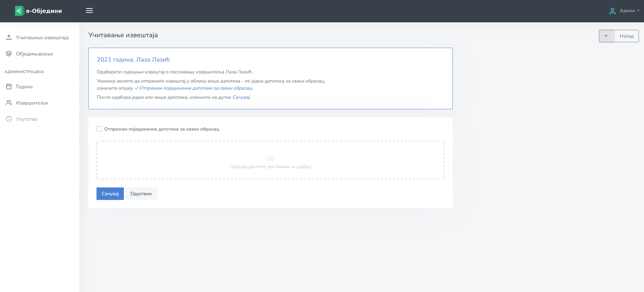Click the Админ user avatar icon

[x=612, y=11]
